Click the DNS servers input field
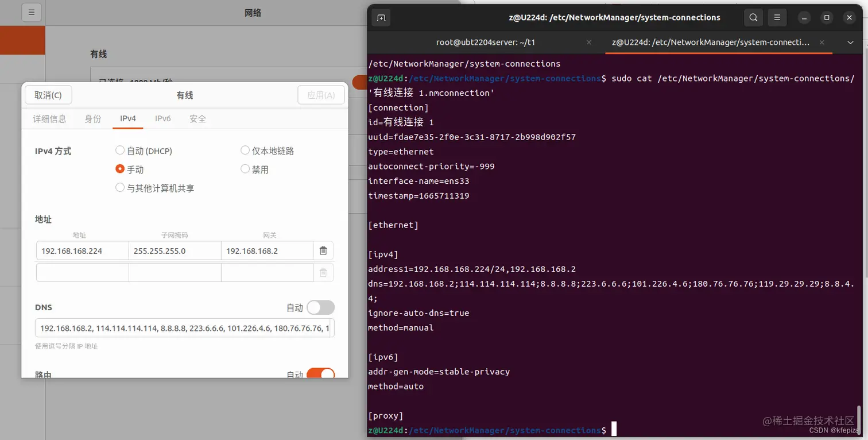The height and width of the screenshot is (440, 868). 185,328
